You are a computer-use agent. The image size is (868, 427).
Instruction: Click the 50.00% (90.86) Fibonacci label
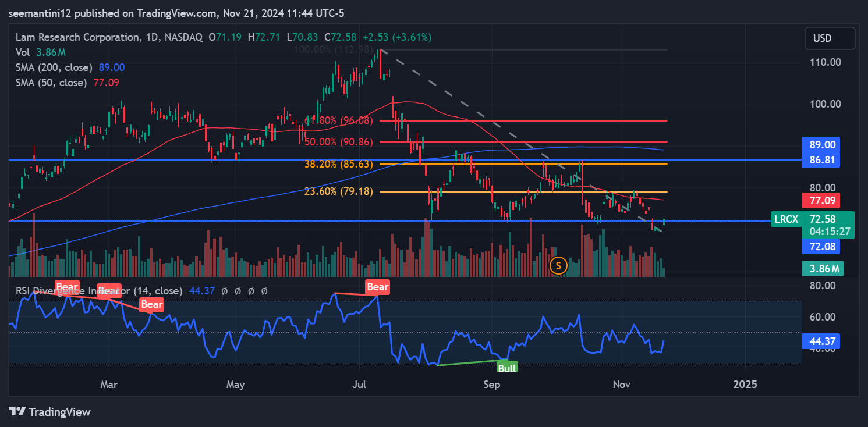tap(339, 142)
